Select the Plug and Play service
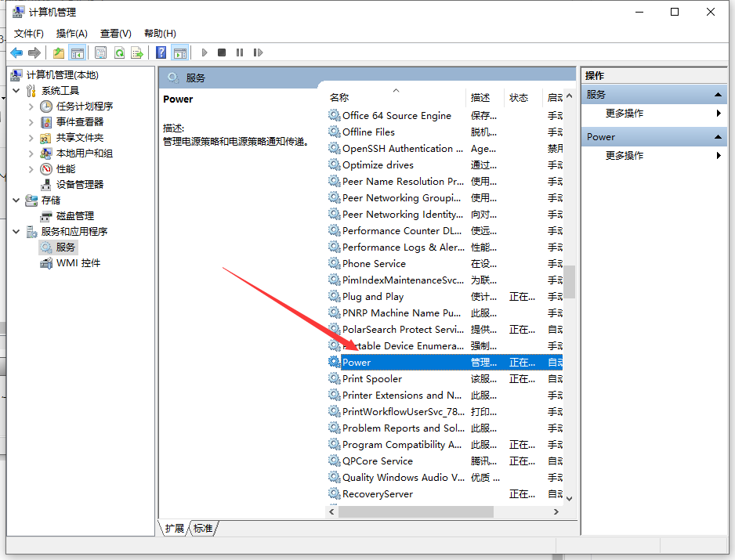Viewport: 735px width, 560px height. [x=444, y=297]
